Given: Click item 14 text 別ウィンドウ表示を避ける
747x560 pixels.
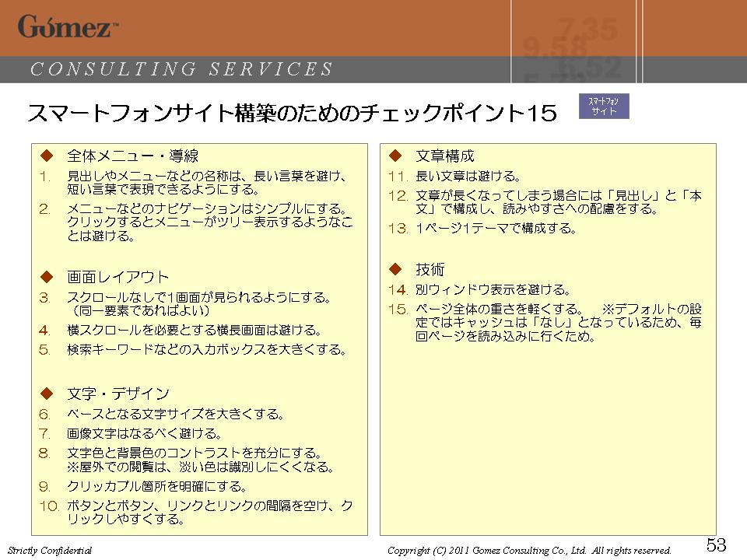Looking at the screenshot, I should [x=493, y=289].
